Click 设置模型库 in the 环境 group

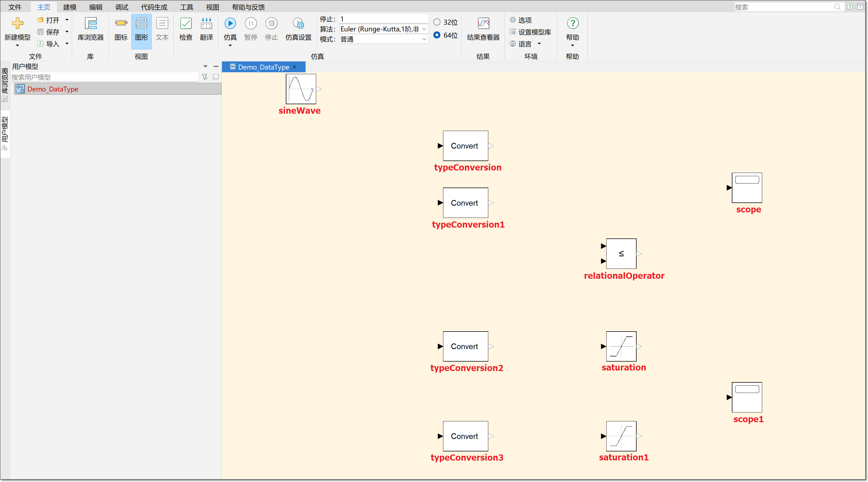click(530, 32)
